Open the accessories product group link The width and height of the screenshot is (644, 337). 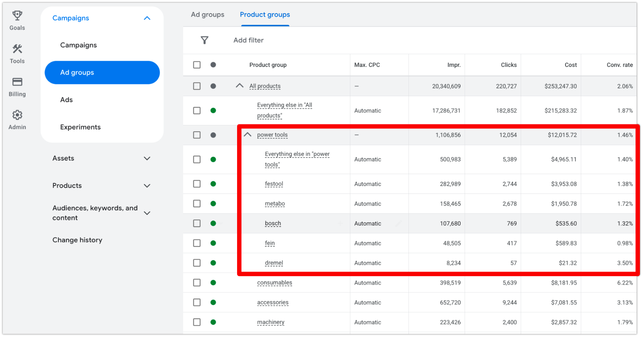tap(273, 302)
